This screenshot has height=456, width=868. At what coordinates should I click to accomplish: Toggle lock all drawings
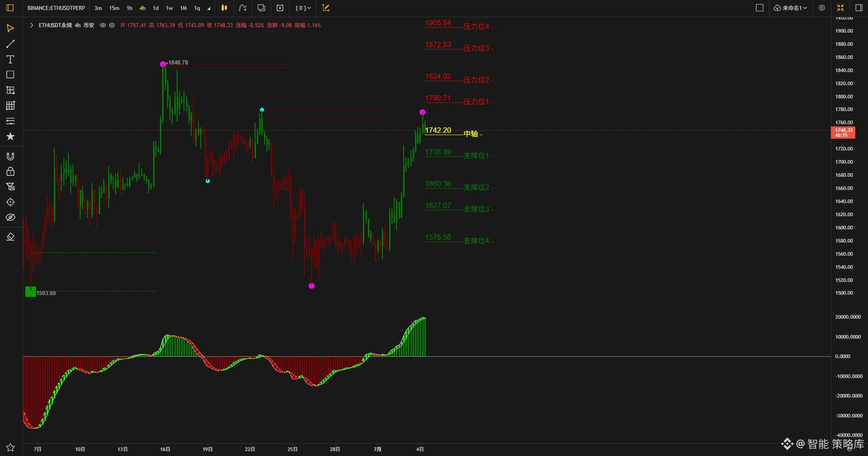point(10,171)
